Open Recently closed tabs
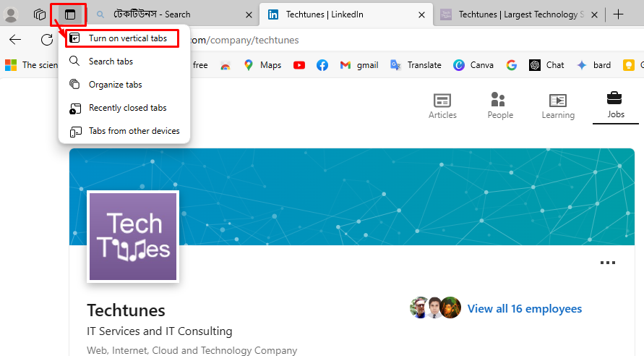The height and width of the screenshot is (356, 644). coord(124,108)
